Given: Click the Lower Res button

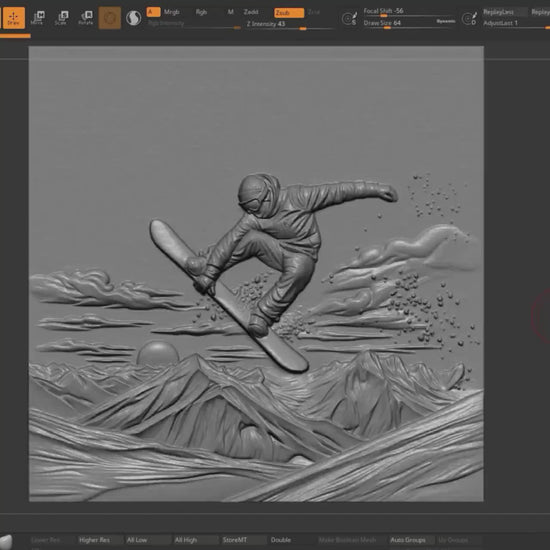Looking at the screenshot, I should 46,540.
